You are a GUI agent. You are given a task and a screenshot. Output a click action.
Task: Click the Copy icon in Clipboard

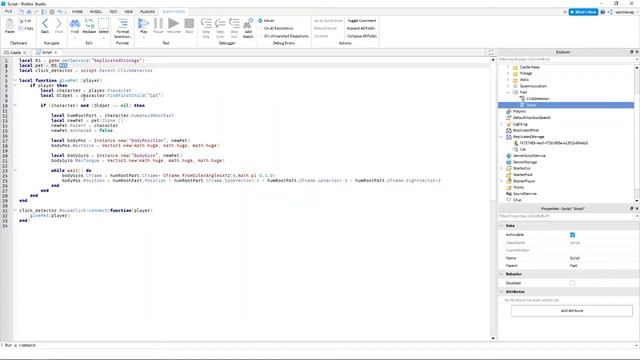point(22,29)
